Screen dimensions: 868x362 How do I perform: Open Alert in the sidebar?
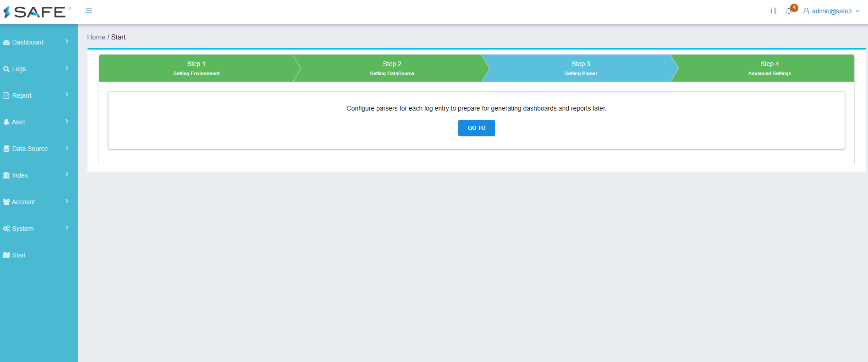39,122
